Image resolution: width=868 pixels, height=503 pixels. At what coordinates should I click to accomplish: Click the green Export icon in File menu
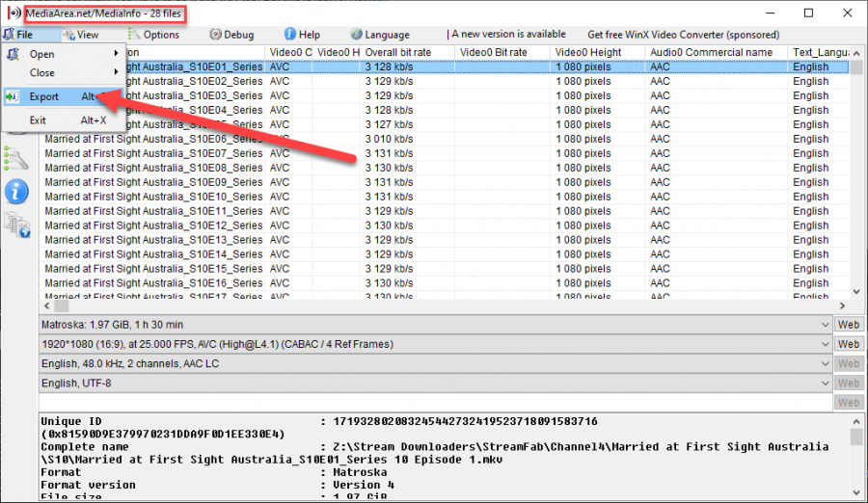coord(13,96)
